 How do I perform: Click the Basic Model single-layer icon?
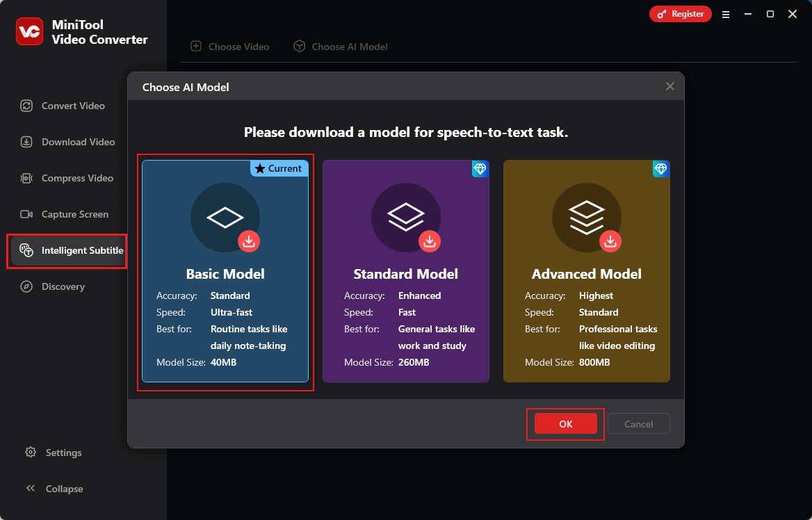225,218
